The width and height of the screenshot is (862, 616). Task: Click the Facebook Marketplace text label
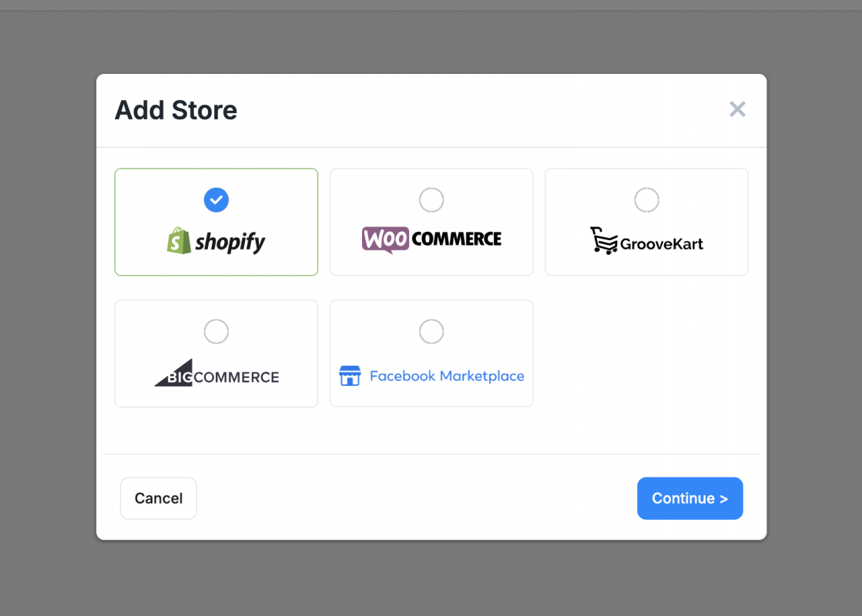click(447, 376)
